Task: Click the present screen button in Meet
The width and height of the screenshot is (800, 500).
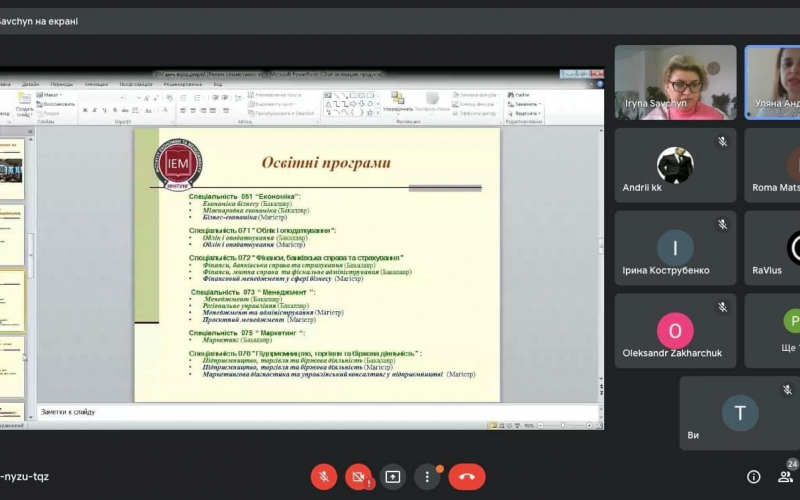Action: (x=392, y=477)
